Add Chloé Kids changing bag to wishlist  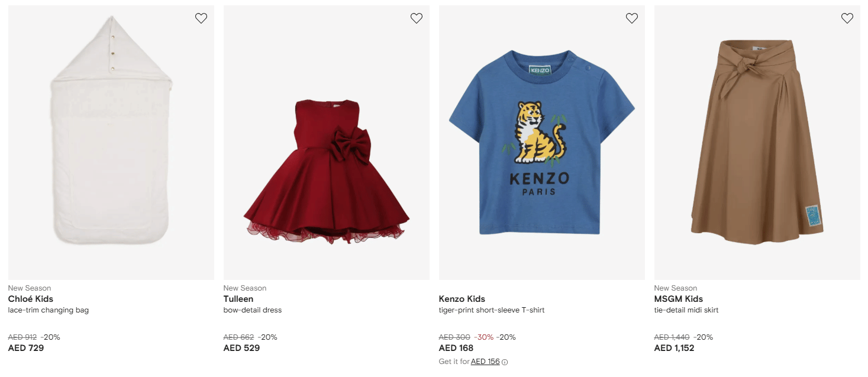(x=201, y=18)
